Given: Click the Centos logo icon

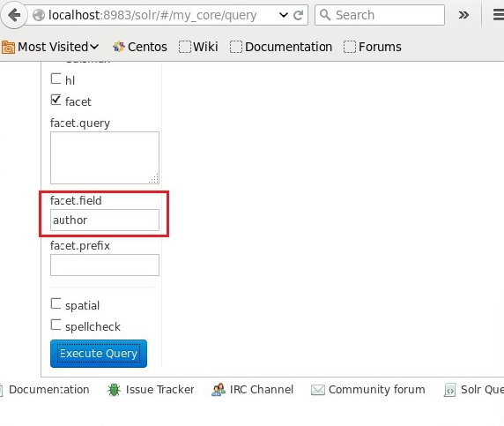Looking at the screenshot, I should pyautogui.click(x=119, y=47).
